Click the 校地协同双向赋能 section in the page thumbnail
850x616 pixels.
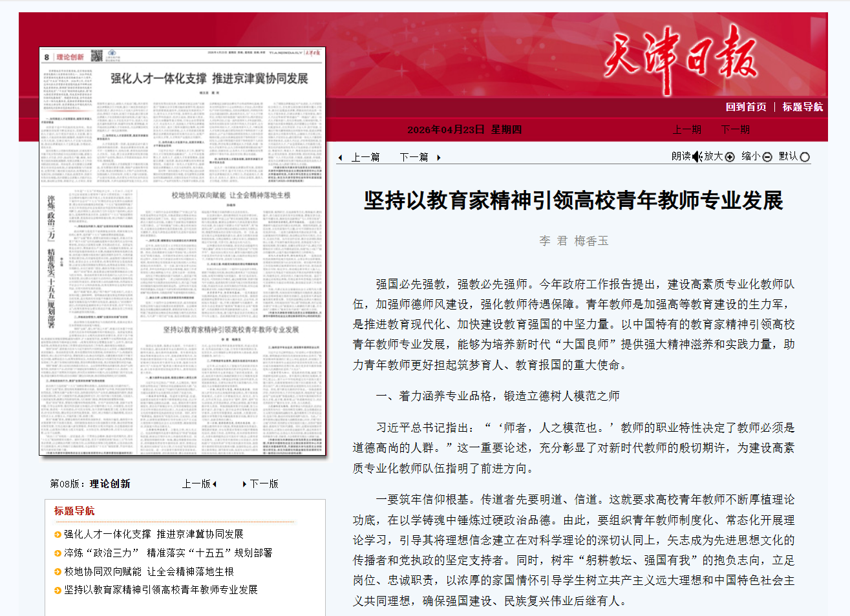pos(231,195)
